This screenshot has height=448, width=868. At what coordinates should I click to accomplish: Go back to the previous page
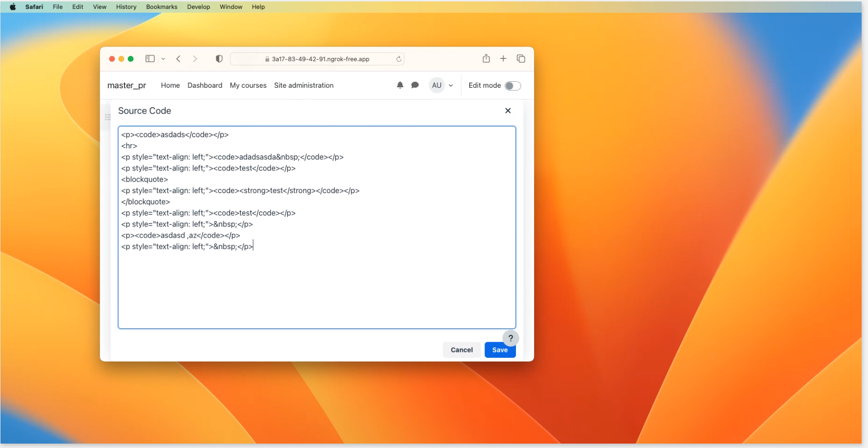179,59
